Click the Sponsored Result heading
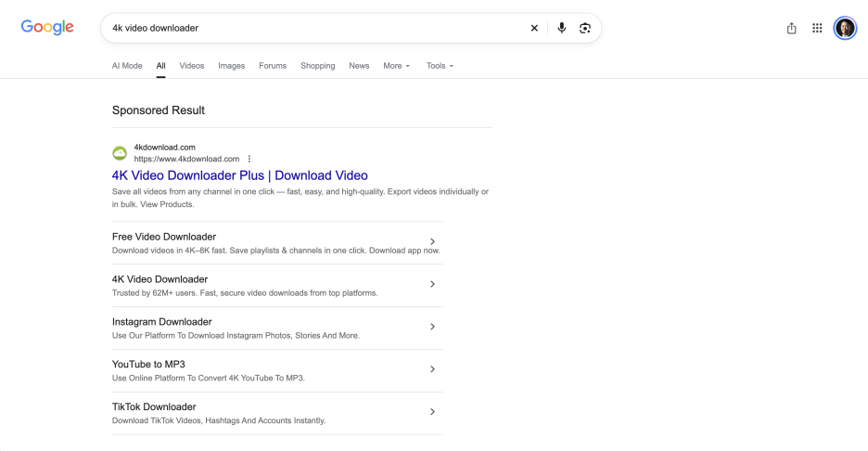Viewport: 868px width, 451px height. (x=159, y=110)
